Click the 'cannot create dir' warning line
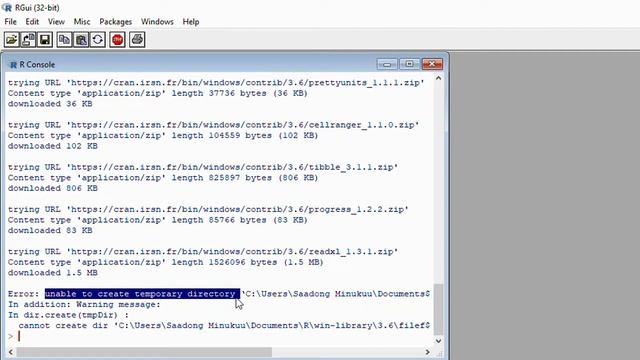Image resolution: width=640 pixels, height=360 pixels. tap(224, 326)
